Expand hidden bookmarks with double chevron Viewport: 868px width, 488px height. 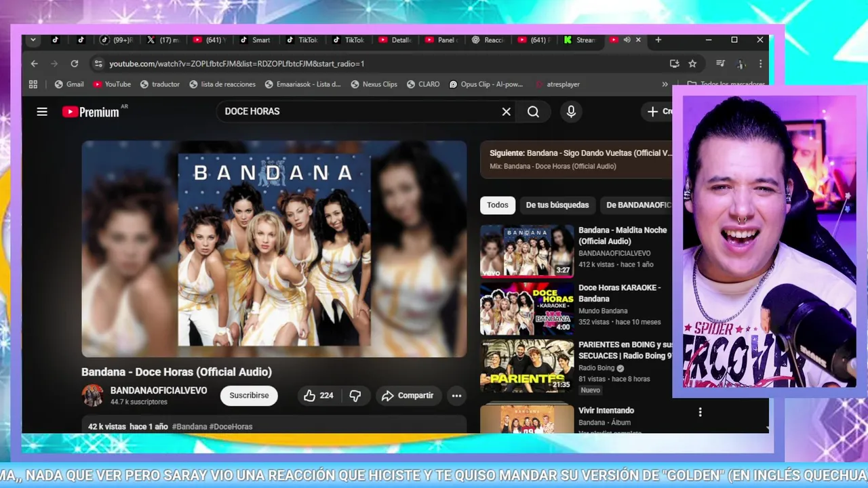click(665, 85)
